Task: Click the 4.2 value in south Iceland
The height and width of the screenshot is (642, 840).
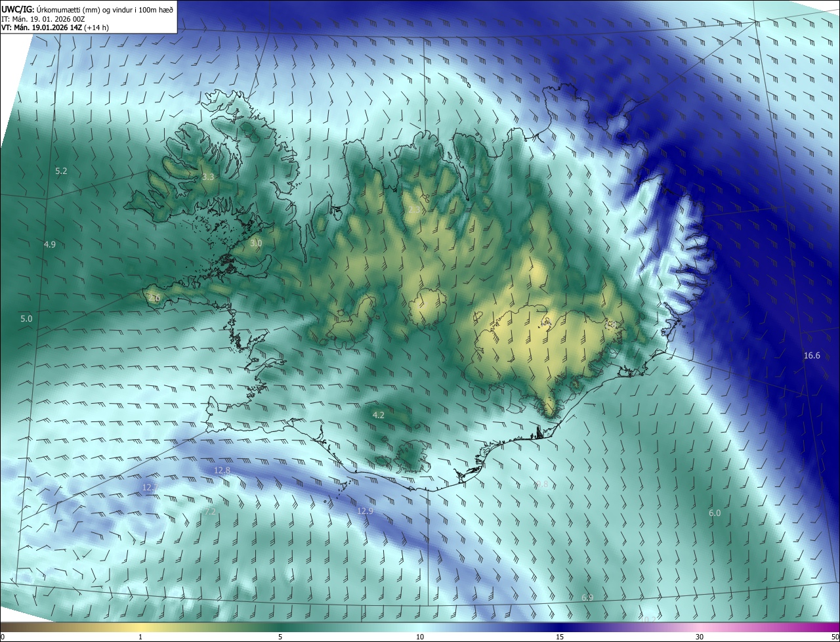Action: 379,415
